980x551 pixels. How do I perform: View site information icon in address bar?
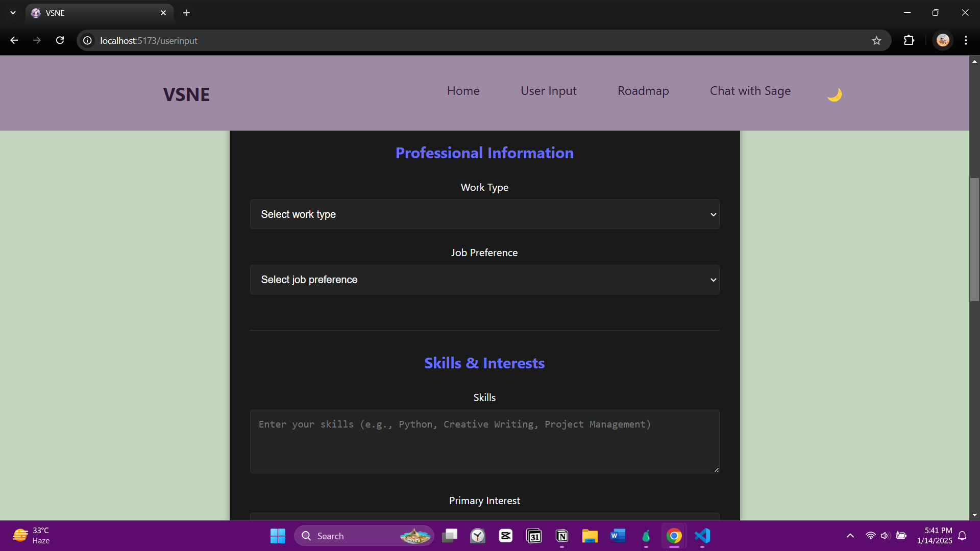88,40
